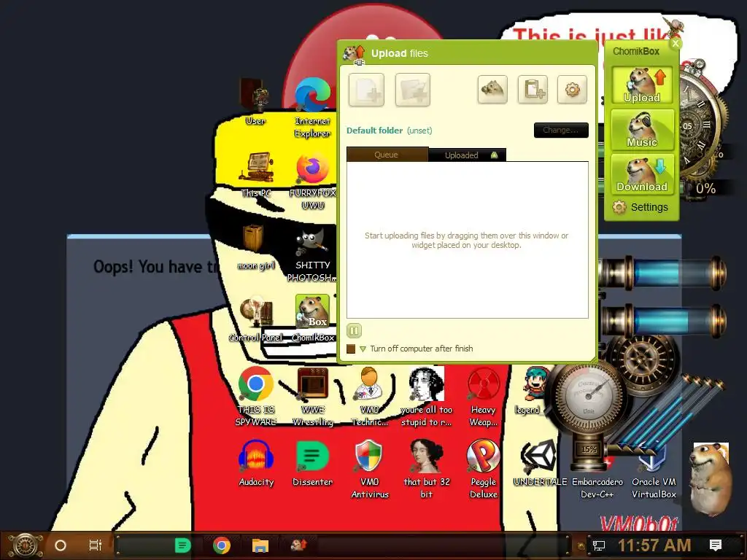Click the Default folder label

(x=374, y=131)
